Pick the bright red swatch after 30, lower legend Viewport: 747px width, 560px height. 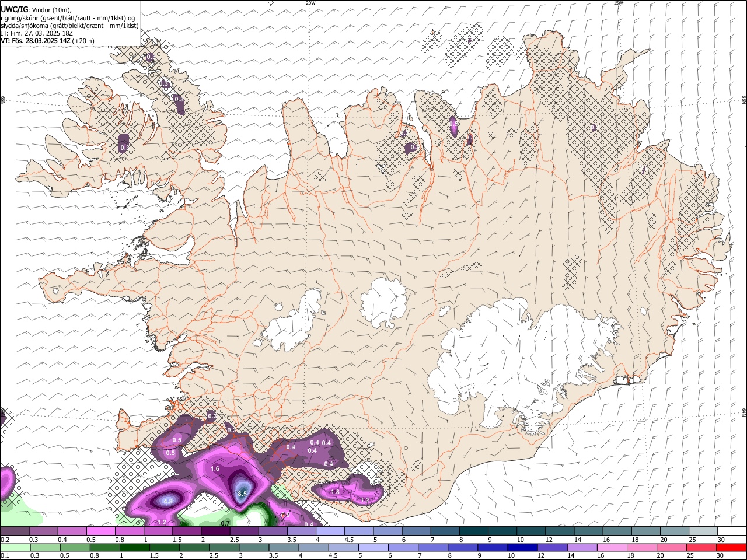click(732, 548)
